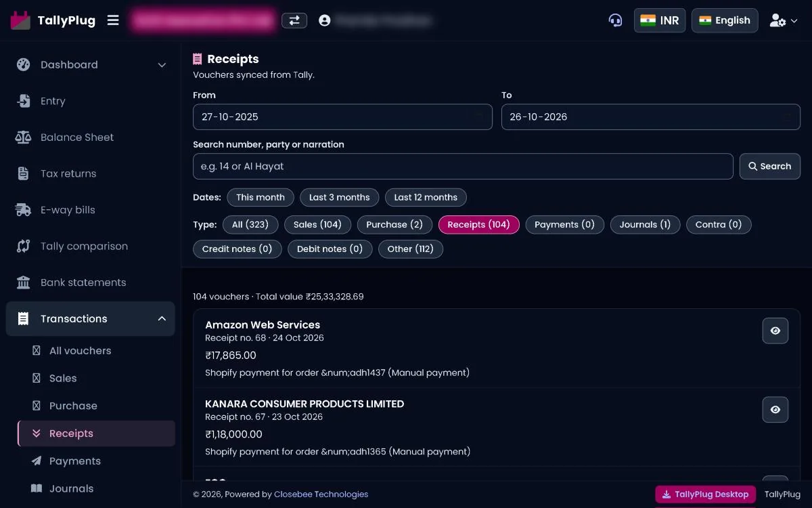The image size is (812, 508).
Task: Filter by Sales (104) type
Action: 317,225
